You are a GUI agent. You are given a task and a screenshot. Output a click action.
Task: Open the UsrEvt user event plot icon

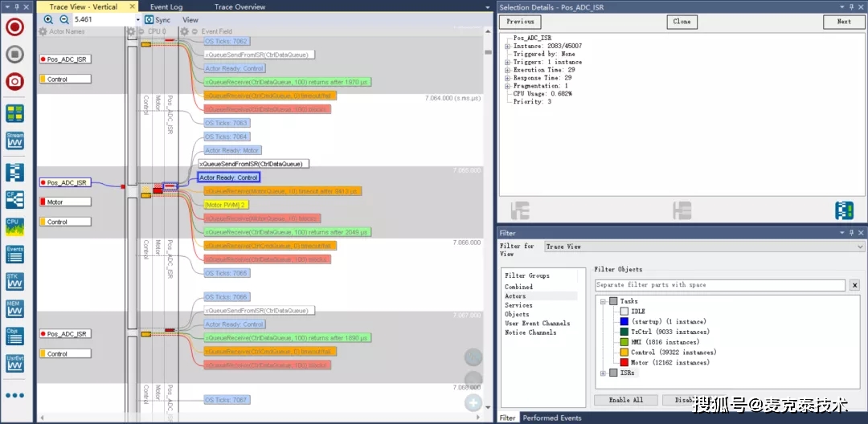coord(15,363)
